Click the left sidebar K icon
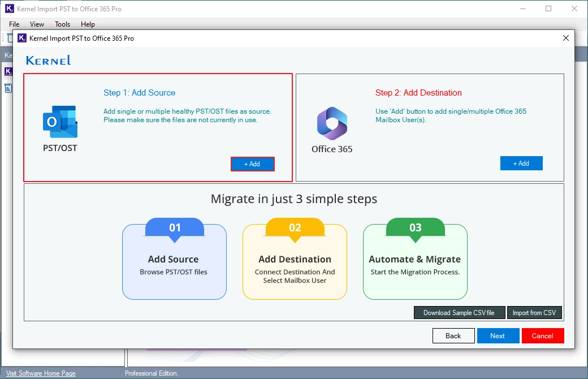 click(8, 71)
